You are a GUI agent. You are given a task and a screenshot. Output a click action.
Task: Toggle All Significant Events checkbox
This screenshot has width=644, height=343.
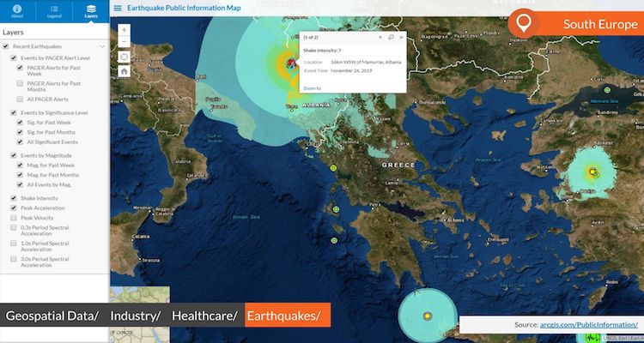[20, 142]
